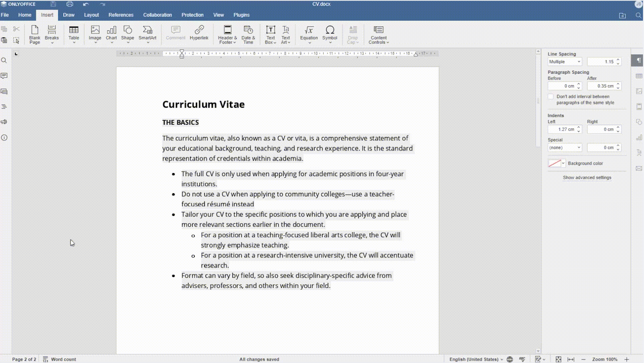
Task: Open the SmartArt gallery
Action: tap(147, 33)
